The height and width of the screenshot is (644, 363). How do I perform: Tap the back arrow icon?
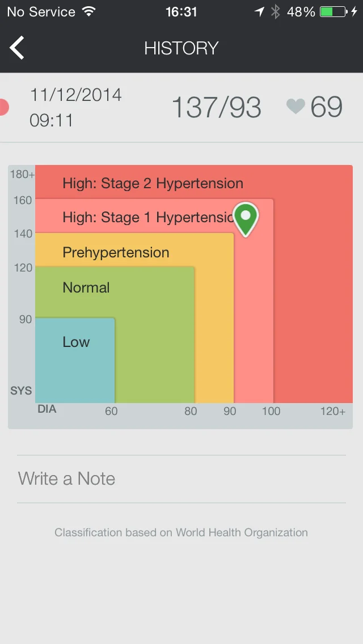(x=18, y=48)
